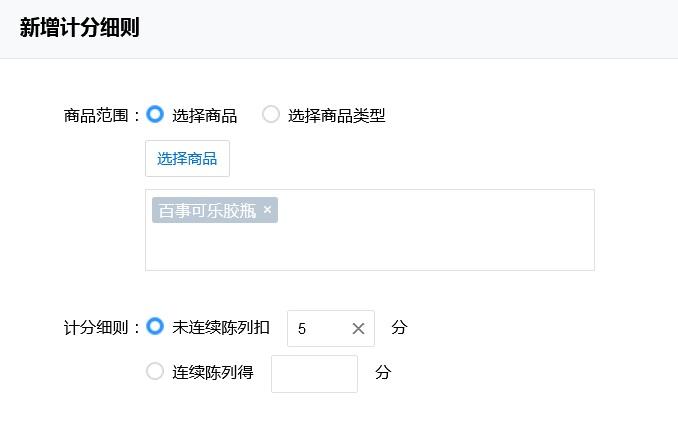Click the radio circle for 连续陈列得
The image size is (678, 424).
pyautogui.click(x=155, y=372)
